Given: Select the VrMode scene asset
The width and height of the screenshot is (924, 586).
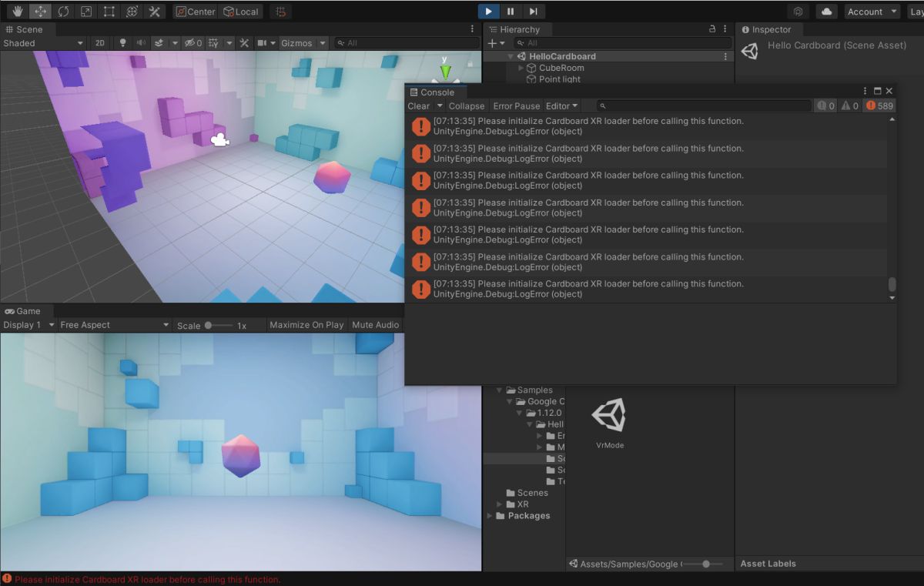Looking at the screenshot, I should point(609,423).
